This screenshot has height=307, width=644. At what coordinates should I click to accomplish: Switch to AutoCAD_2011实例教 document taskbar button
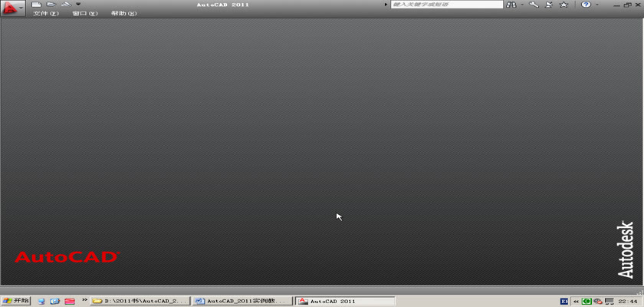[243, 302]
